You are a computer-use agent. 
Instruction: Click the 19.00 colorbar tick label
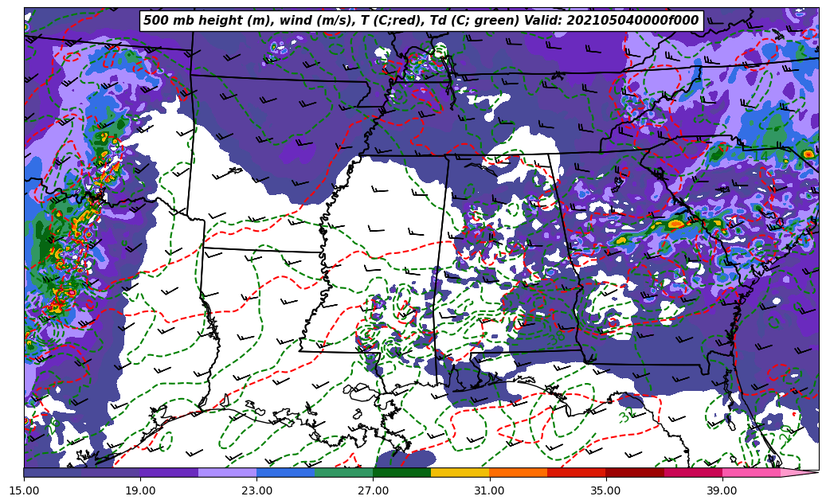coord(140,490)
